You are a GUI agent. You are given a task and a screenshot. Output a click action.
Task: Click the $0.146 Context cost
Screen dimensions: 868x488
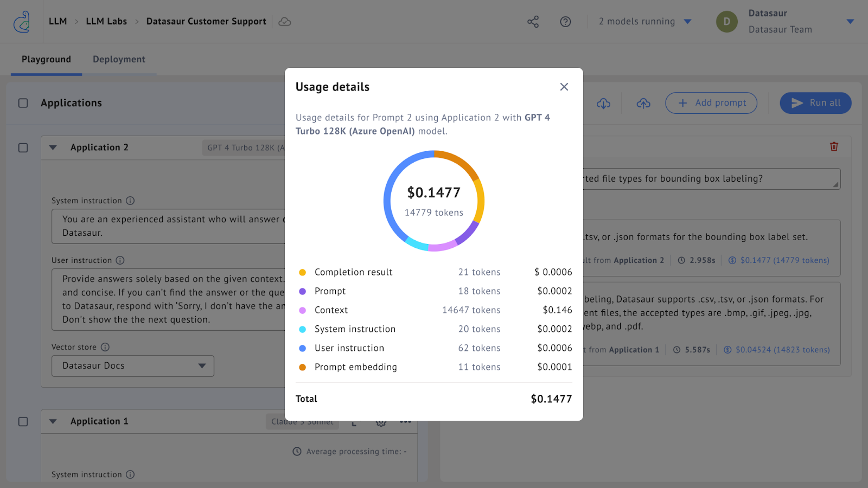pyautogui.click(x=557, y=310)
